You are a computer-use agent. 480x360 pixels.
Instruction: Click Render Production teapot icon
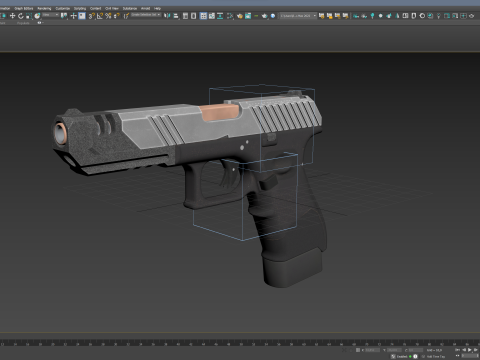click(x=265, y=16)
